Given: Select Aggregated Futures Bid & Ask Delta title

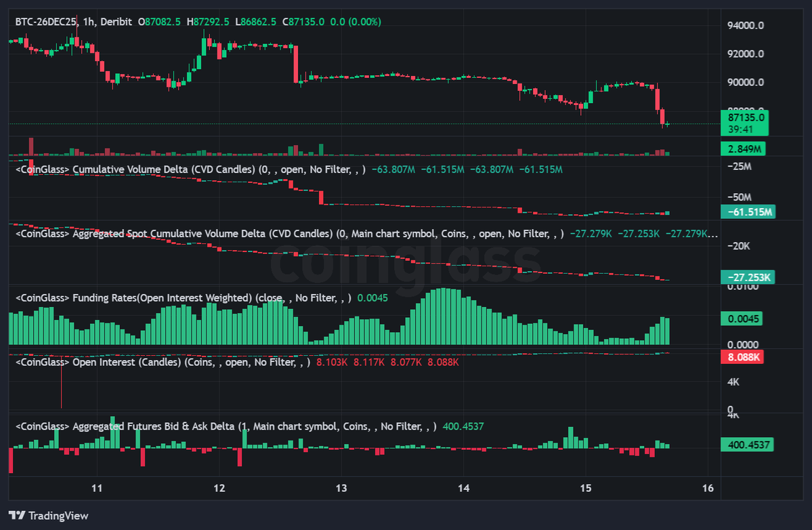Looking at the screenshot, I should pos(226,426).
